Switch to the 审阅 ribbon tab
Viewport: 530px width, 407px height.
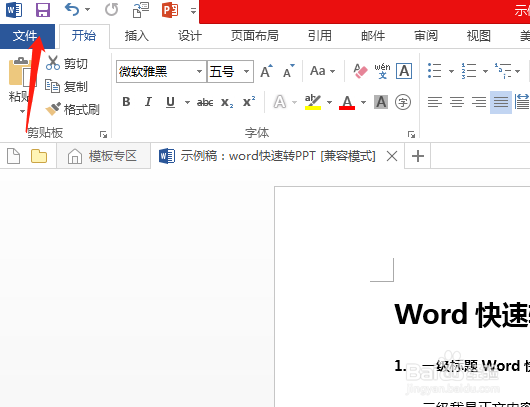click(426, 36)
